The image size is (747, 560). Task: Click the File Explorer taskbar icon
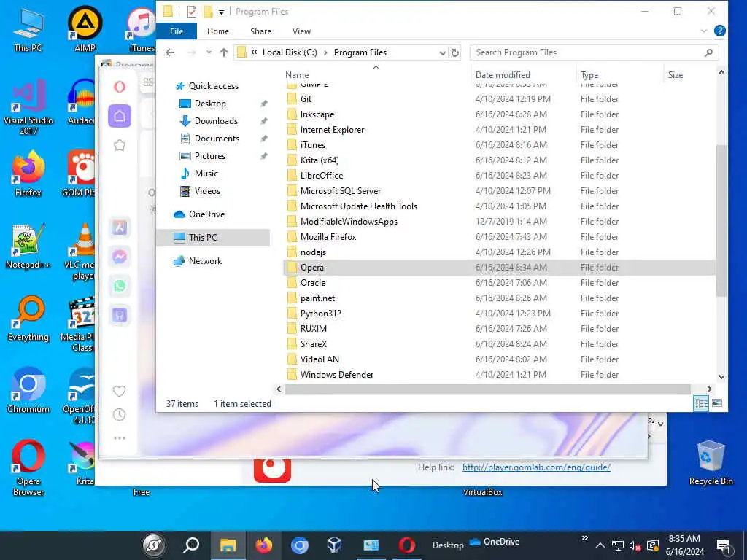[x=228, y=545]
